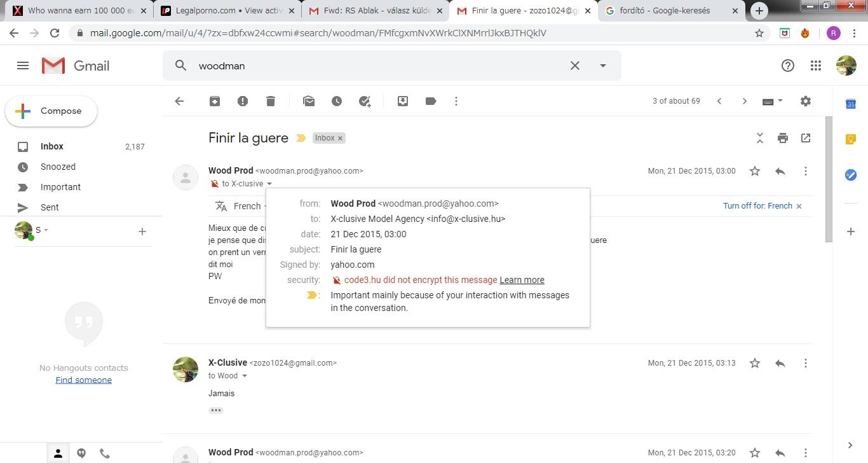This screenshot has width=868, height=463.
Task: Print all messages in the conversation
Action: point(783,138)
